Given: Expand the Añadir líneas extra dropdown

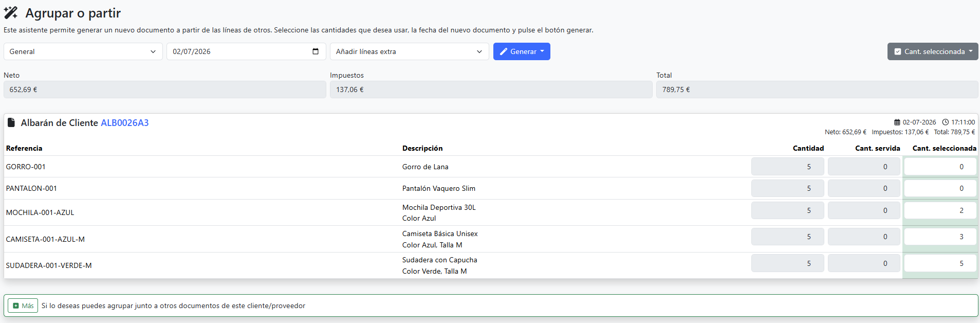Looking at the screenshot, I should click(x=409, y=51).
